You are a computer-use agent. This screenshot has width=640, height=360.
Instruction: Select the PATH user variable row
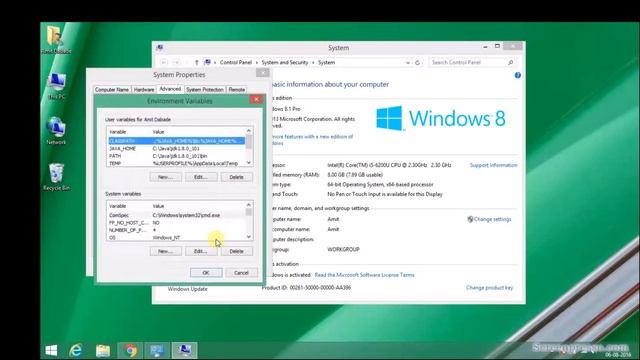(x=177, y=156)
